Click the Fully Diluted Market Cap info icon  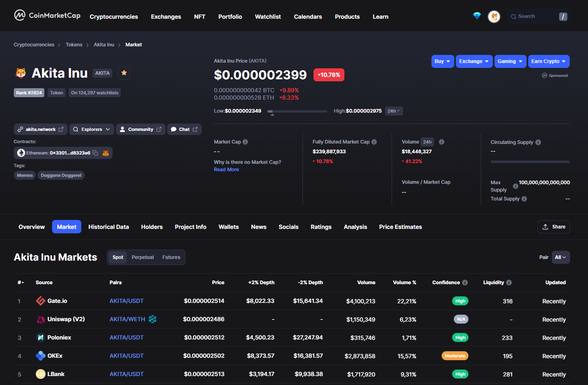click(x=374, y=142)
